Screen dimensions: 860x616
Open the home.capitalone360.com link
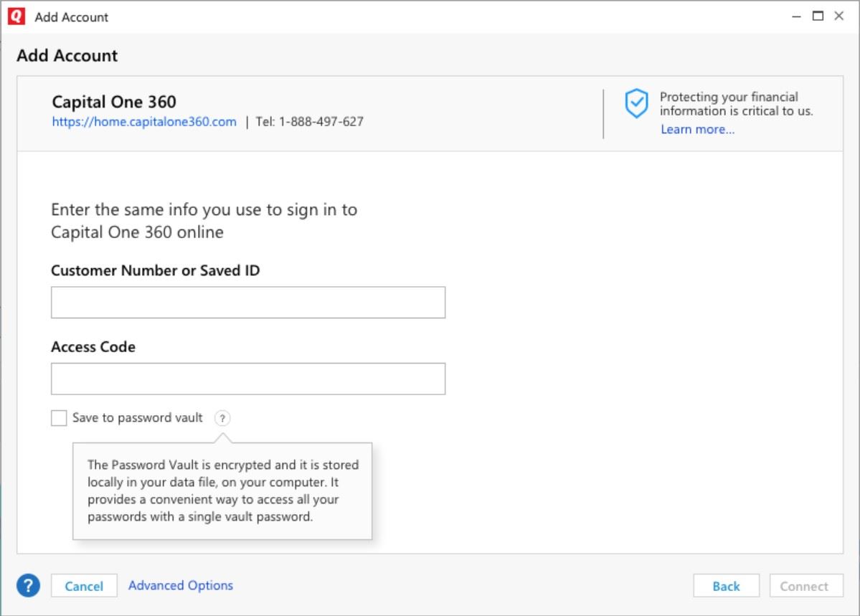coord(144,122)
